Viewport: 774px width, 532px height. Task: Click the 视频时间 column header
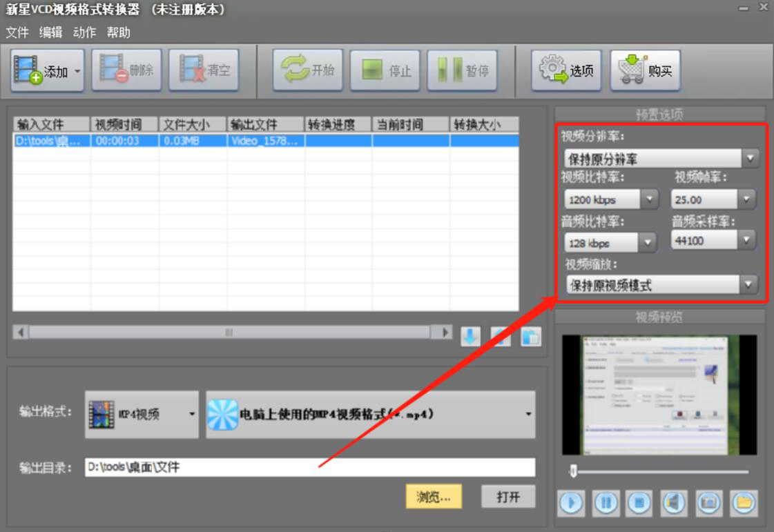pyautogui.click(x=124, y=124)
